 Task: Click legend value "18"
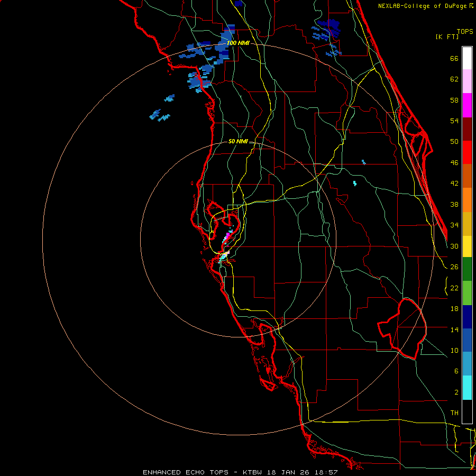click(454, 309)
